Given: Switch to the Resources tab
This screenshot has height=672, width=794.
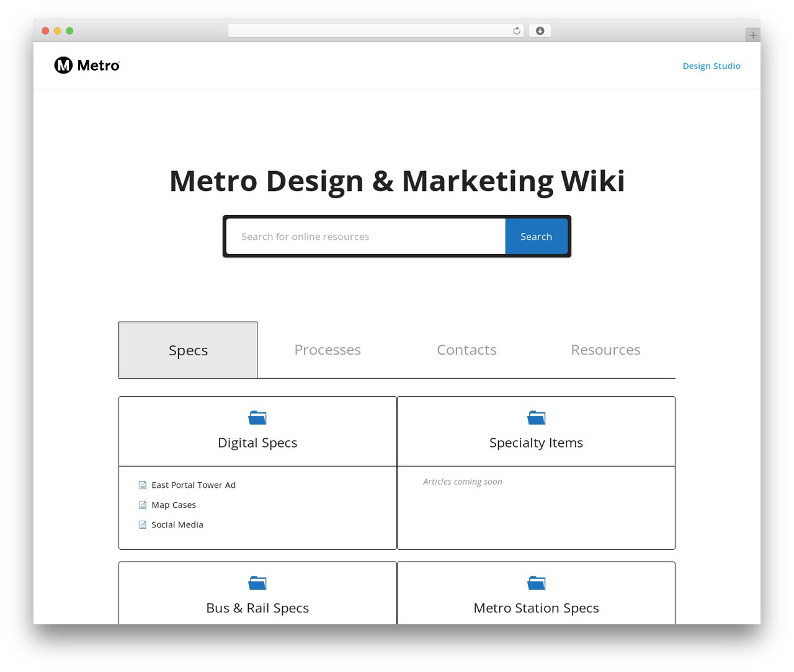Looking at the screenshot, I should (605, 350).
